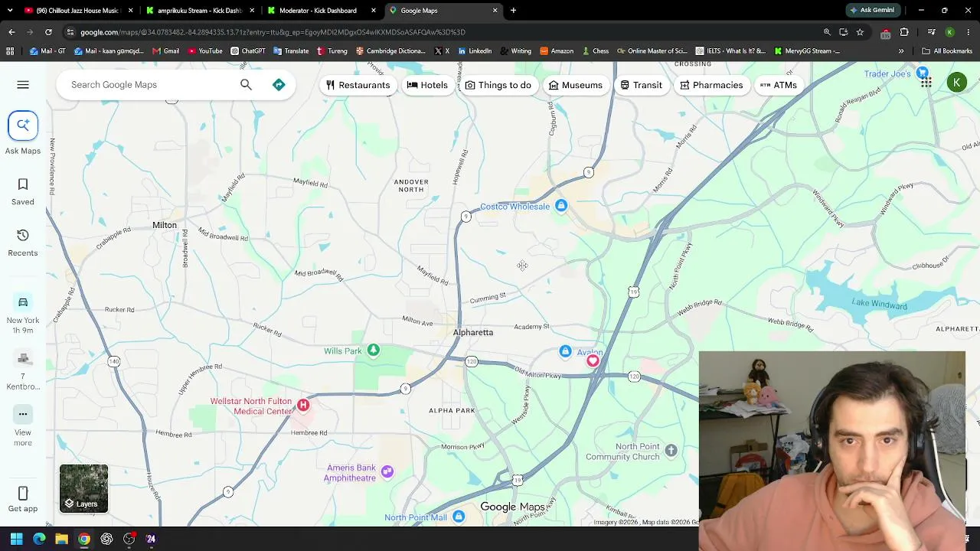
Task: Filter the map by Hotels
Action: pyautogui.click(x=427, y=85)
